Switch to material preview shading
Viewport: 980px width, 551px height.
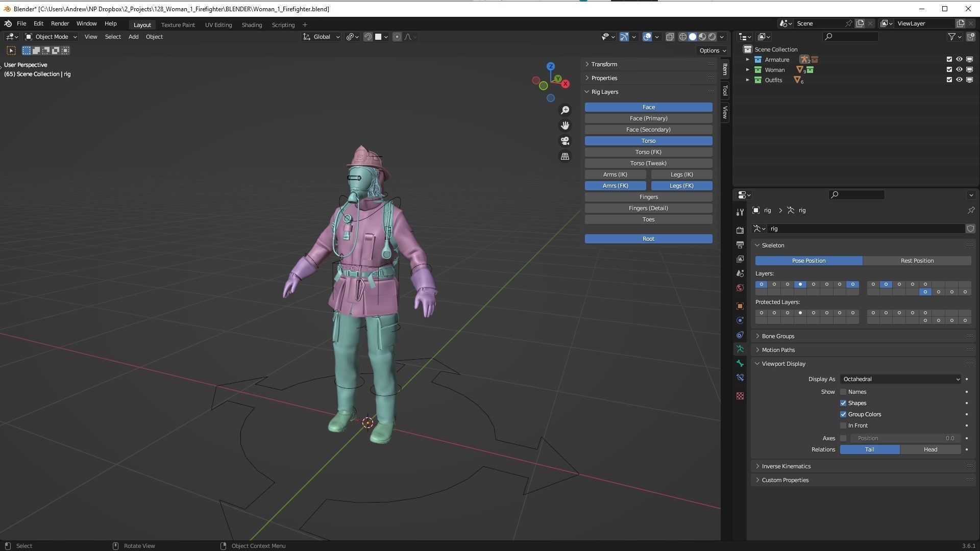tap(702, 37)
